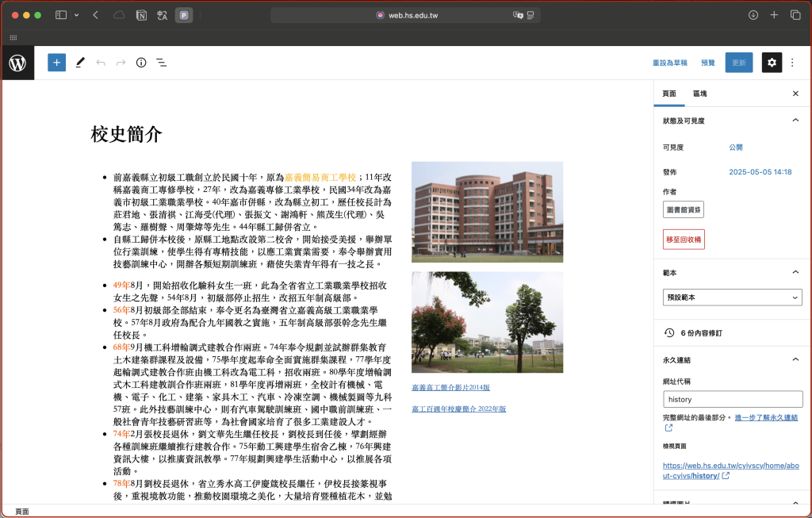The image size is (812, 518).
Task: Click the web.hs.edu.tw address bar
Action: coord(406,15)
